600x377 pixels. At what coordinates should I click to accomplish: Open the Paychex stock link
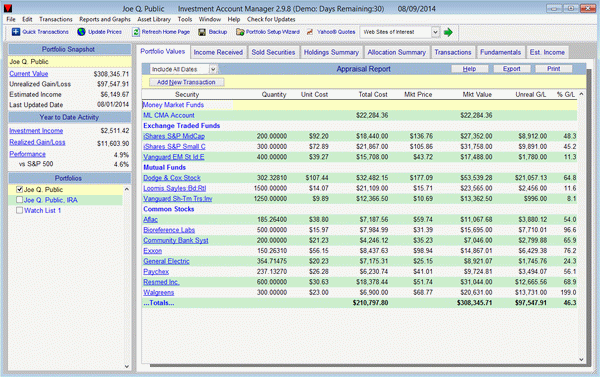[156, 272]
